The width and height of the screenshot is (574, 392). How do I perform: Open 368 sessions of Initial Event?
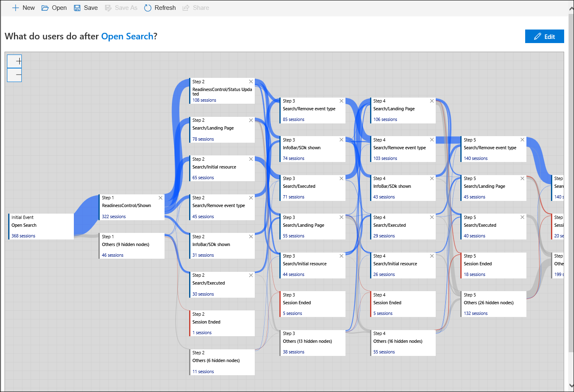(23, 236)
